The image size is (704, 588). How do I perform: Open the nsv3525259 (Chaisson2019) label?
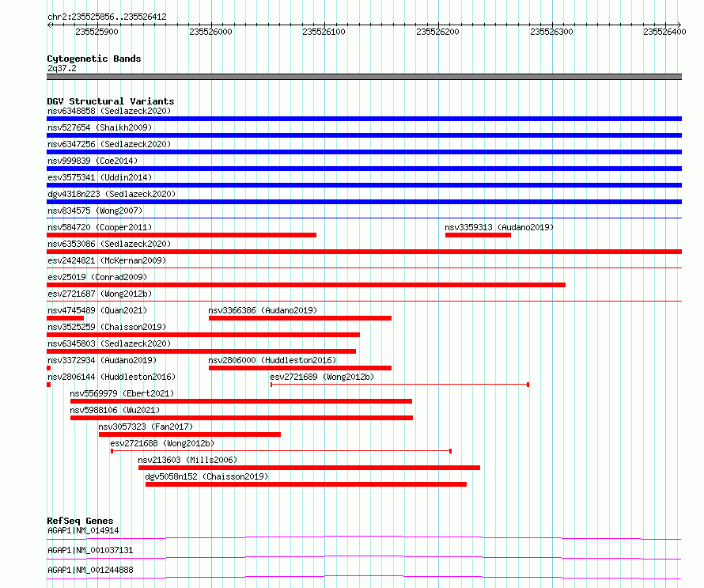point(107,327)
